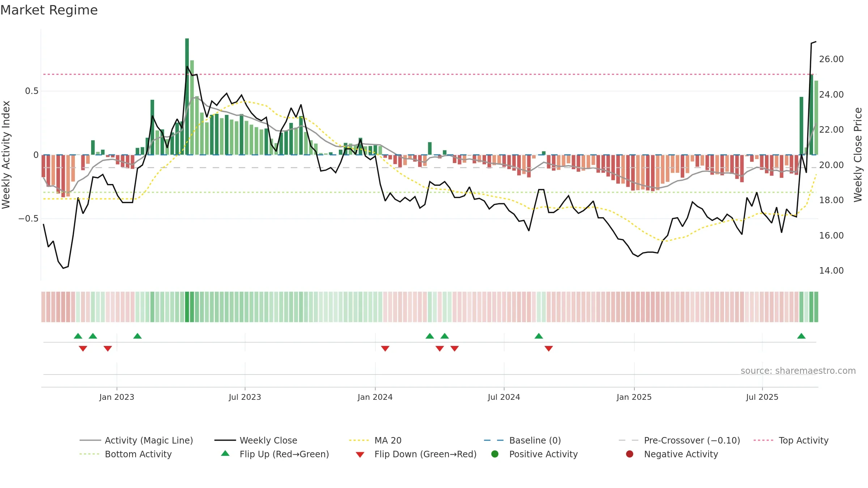The height and width of the screenshot is (488, 868).
Task: Click the last green flip-up marker near Jul 2025
Action: 801,336
